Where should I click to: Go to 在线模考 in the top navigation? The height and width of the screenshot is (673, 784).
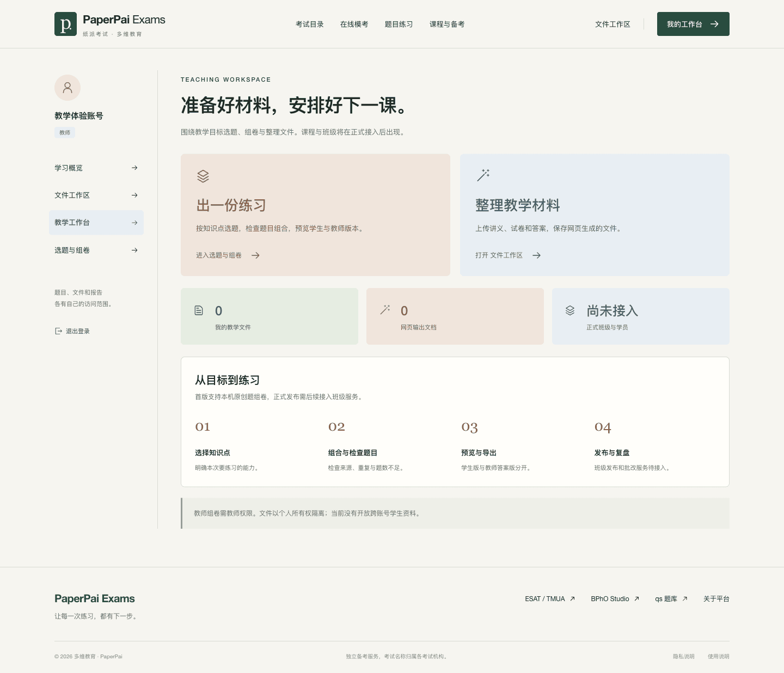coord(354,24)
